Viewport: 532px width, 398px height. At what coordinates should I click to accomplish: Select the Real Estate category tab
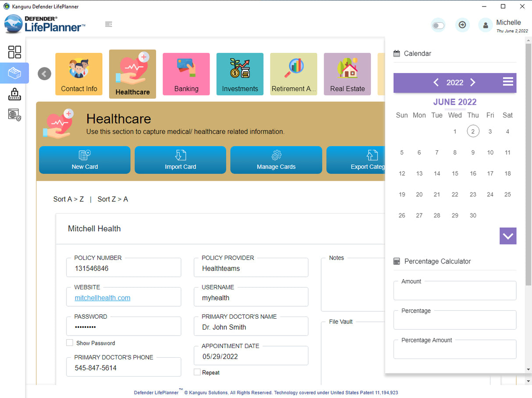(x=348, y=74)
